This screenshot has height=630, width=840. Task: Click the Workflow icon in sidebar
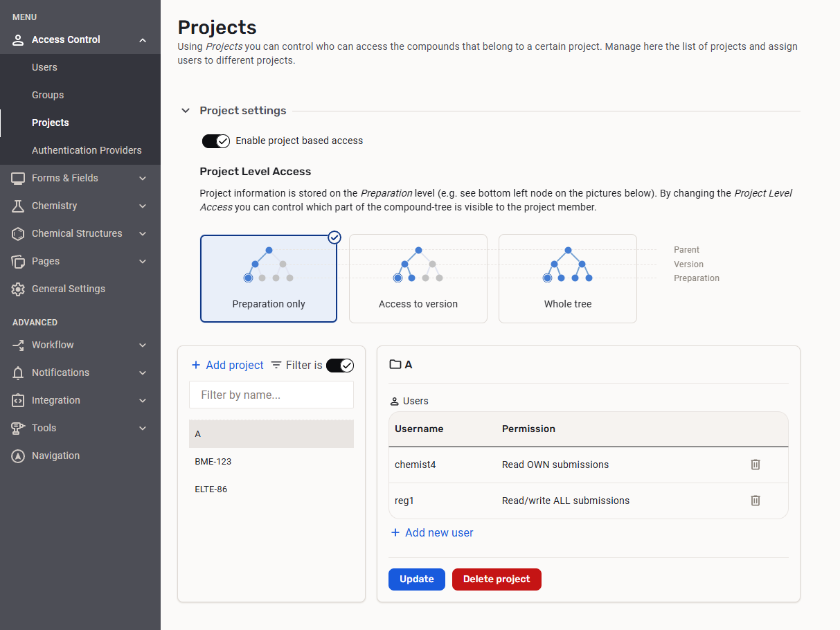[x=19, y=345]
